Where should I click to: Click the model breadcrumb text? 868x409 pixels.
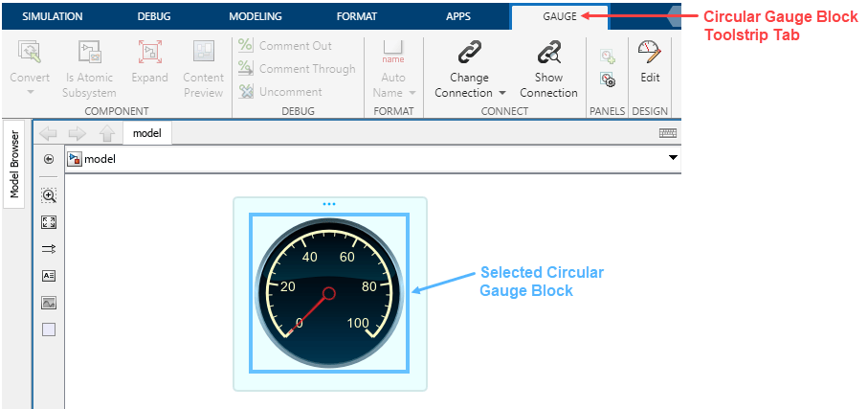100,159
